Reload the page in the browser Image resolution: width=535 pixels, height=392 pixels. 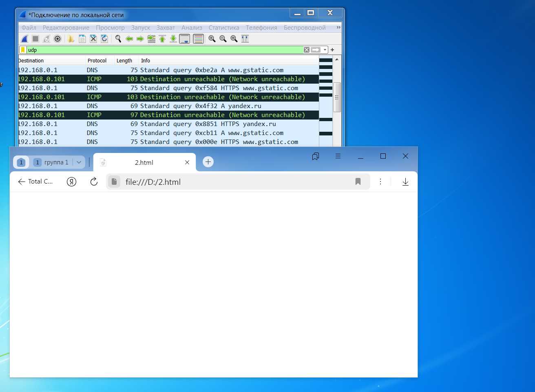[94, 182]
